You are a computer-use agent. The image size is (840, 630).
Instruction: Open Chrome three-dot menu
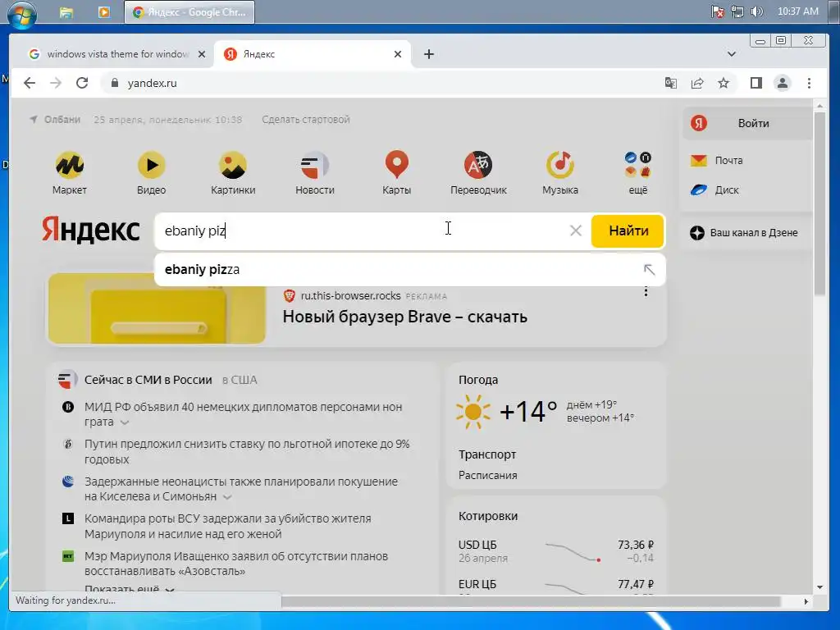810,83
